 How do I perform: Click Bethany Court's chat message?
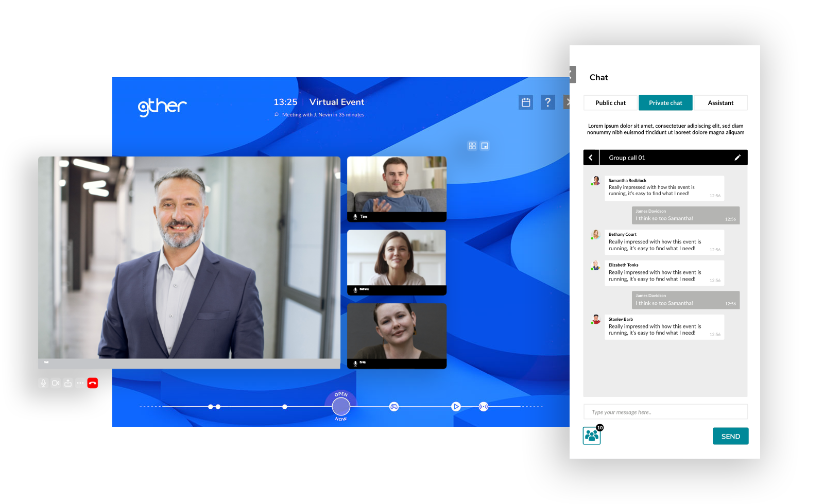664,242
